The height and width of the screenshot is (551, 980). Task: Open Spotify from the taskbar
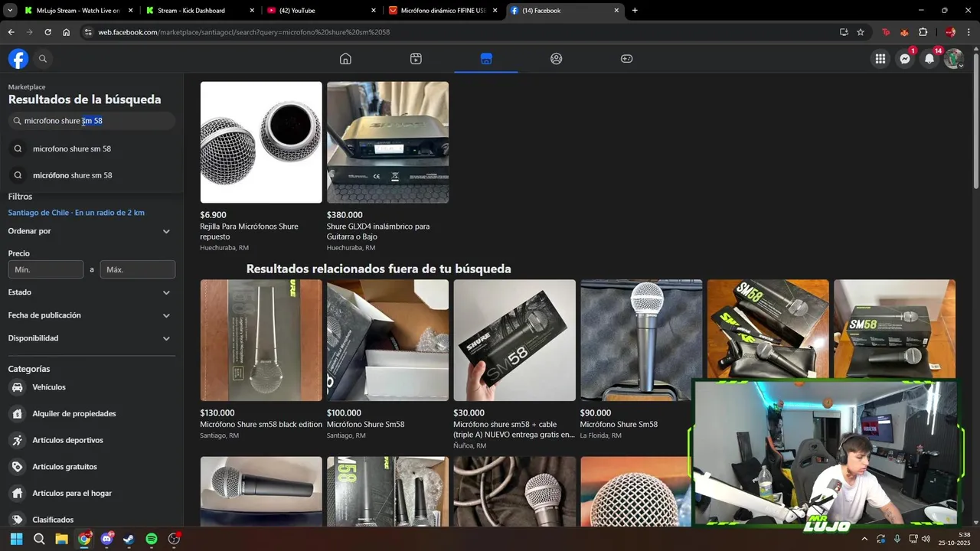(x=152, y=539)
